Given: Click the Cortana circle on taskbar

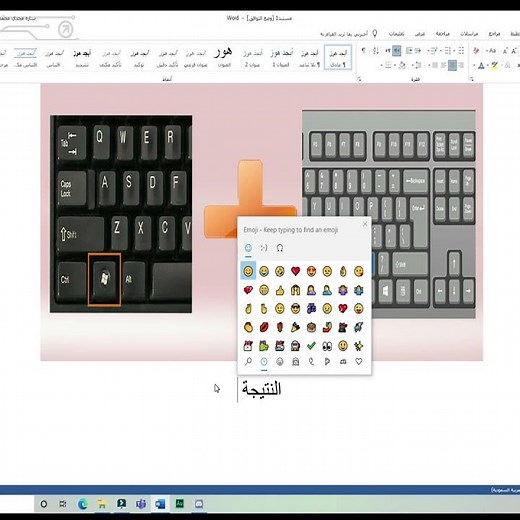Looking at the screenshot, I should tap(44, 504).
